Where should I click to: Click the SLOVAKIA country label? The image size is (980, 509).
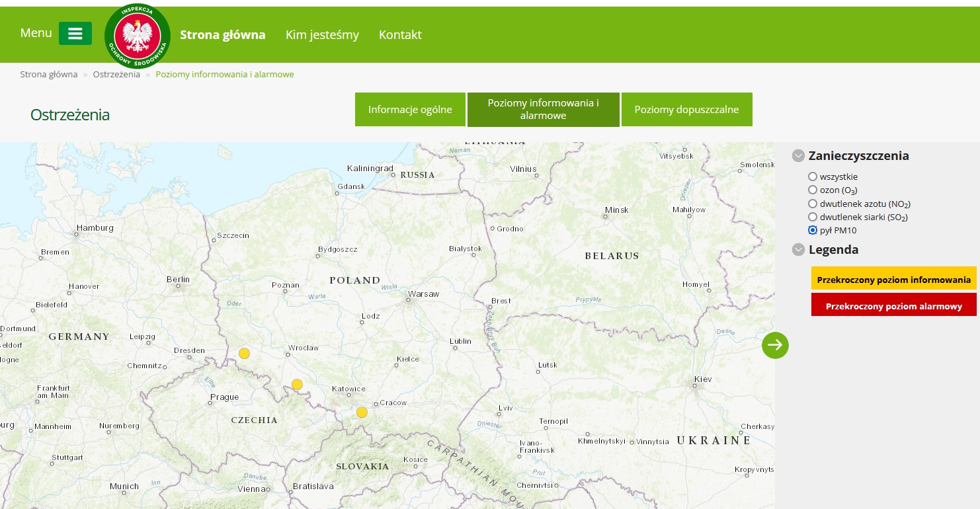pos(362,467)
